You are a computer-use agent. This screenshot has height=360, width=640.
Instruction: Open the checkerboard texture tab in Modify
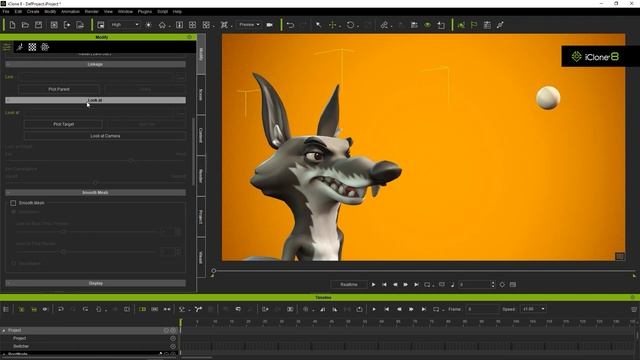tap(32, 47)
